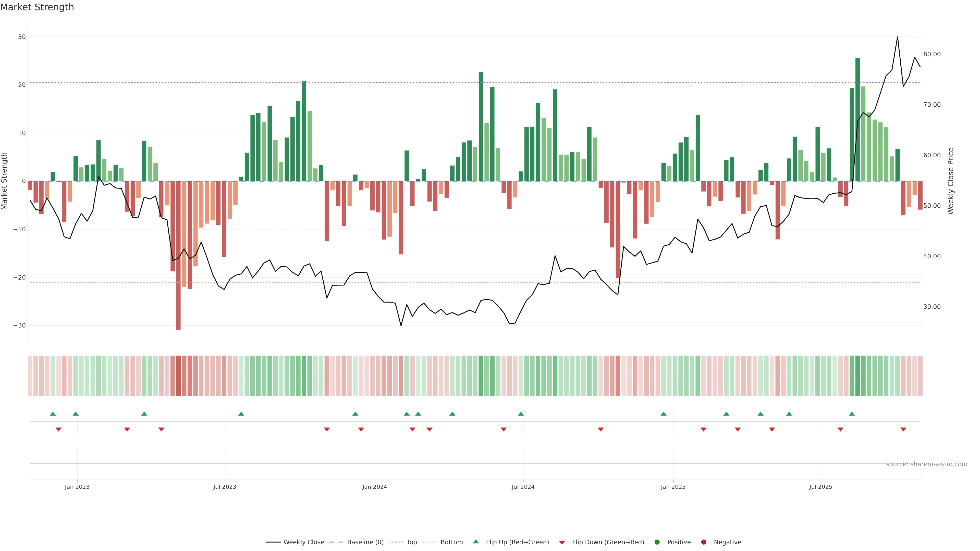Image resolution: width=980 pixels, height=551 pixels.
Task: Click last red flip-down marker on right
Action: 903,429
